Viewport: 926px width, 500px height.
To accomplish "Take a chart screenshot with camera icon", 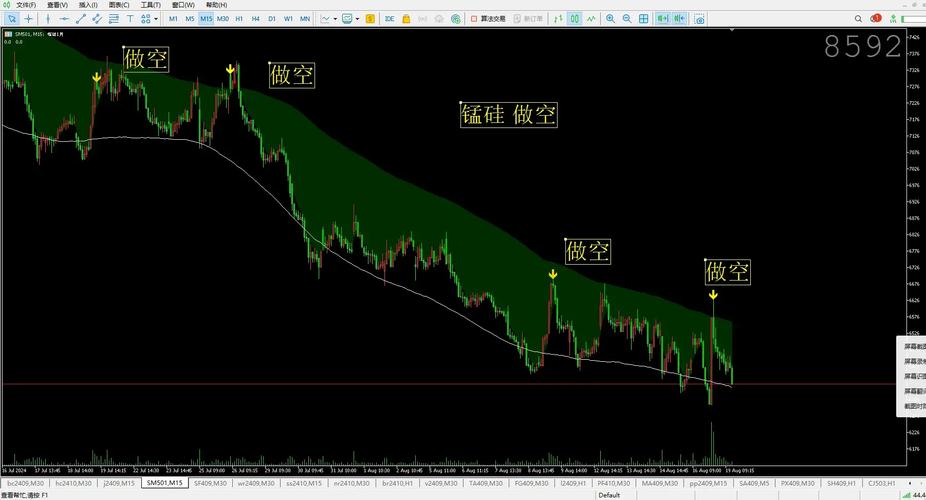I will (x=699, y=18).
